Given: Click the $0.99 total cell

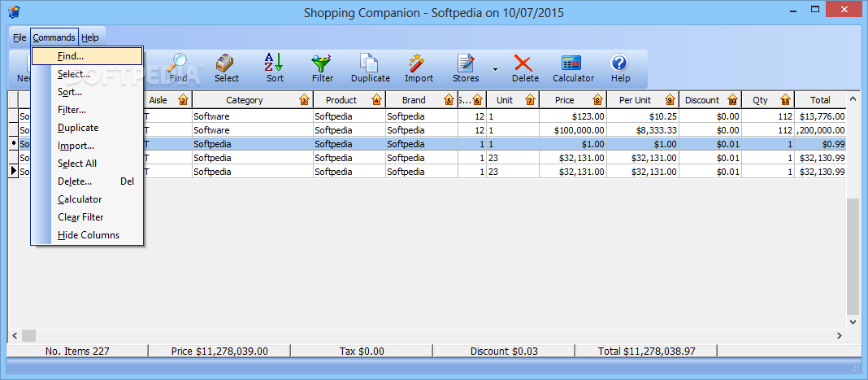Looking at the screenshot, I should pyautogui.click(x=820, y=144).
